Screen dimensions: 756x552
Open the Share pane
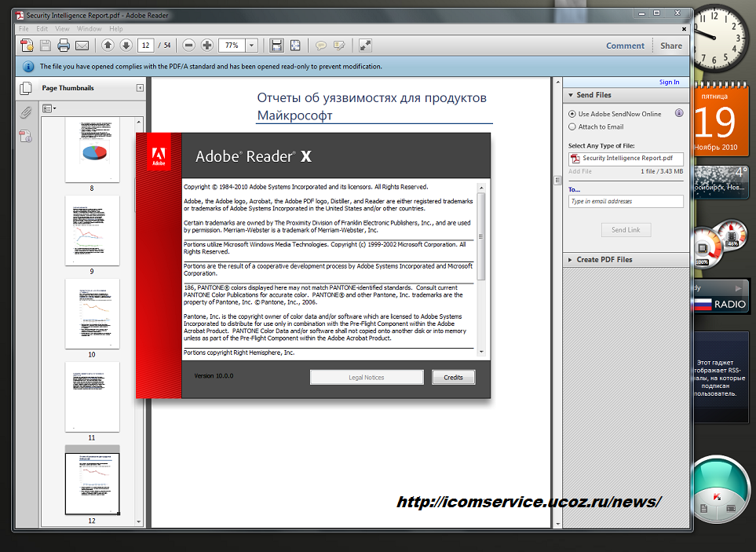coord(671,46)
